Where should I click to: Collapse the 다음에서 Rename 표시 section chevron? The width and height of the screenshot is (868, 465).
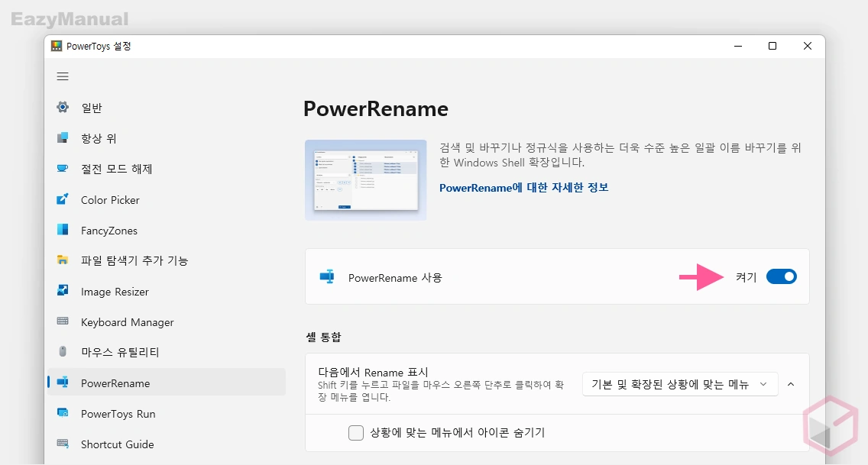[791, 384]
